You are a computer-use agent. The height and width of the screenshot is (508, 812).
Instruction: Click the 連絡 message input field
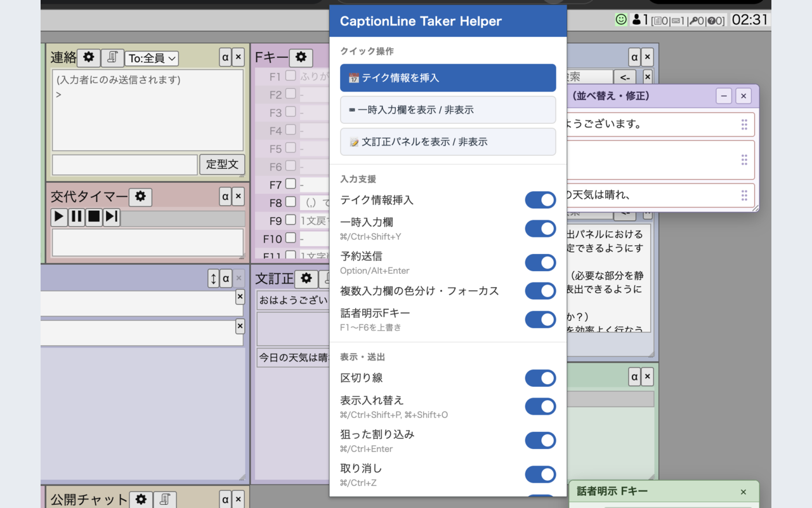coord(125,165)
